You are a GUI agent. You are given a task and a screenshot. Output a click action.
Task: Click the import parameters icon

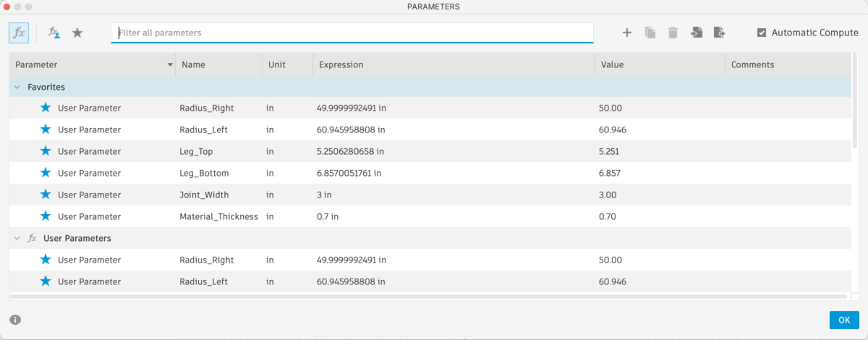(x=697, y=33)
